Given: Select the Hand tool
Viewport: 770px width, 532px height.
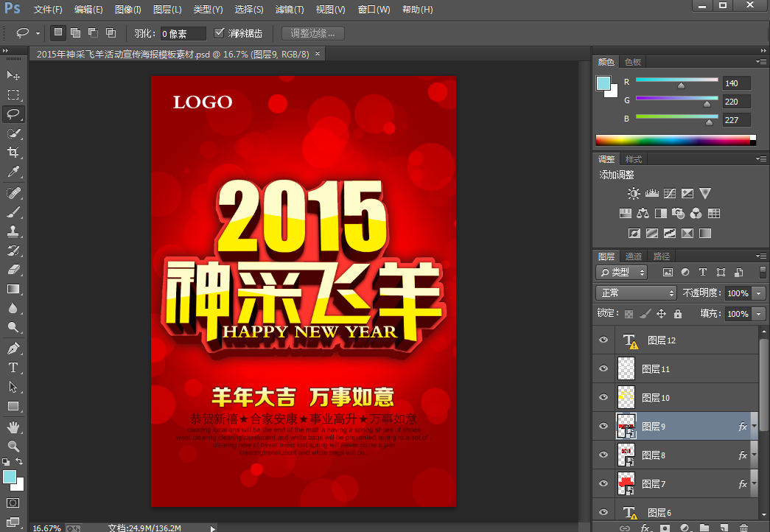Looking at the screenshot, I should (13, 427).
